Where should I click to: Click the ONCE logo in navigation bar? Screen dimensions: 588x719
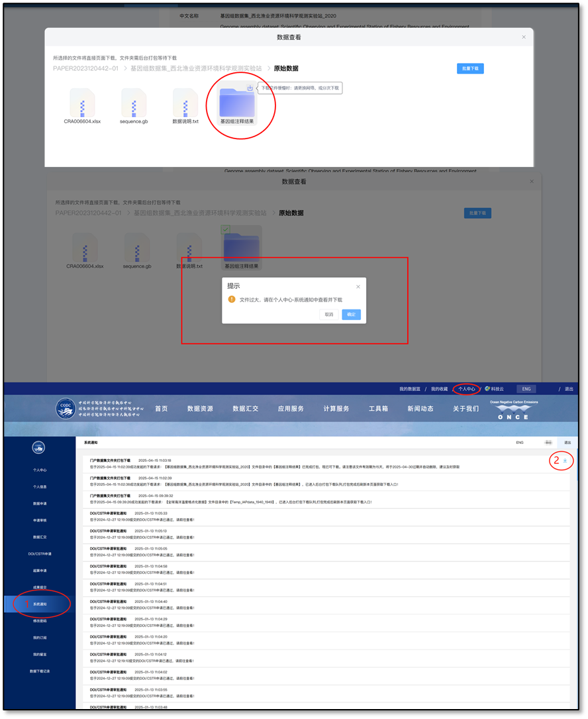click(513, 410)
